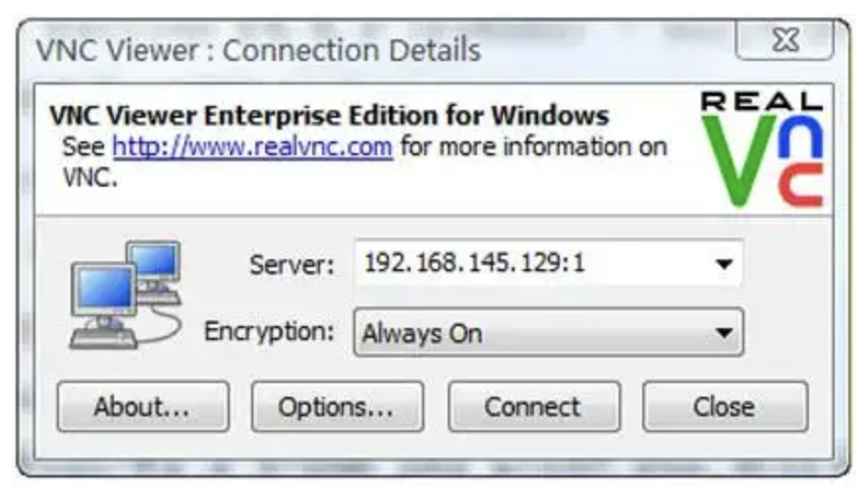
Task: Click the Close button at bottom
Action: 725,407
